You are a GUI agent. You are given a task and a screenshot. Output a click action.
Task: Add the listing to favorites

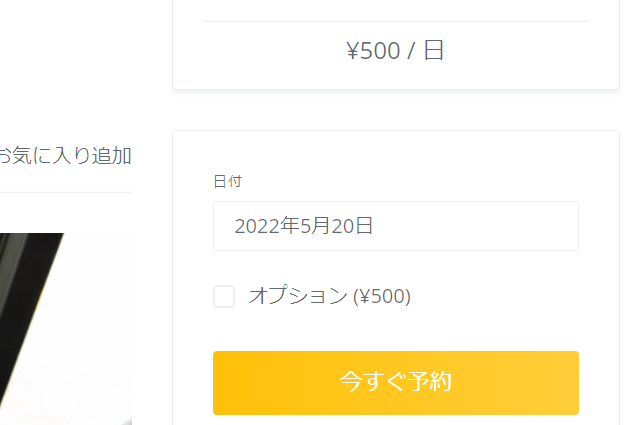pyautogui.click(x=65, y=156)
